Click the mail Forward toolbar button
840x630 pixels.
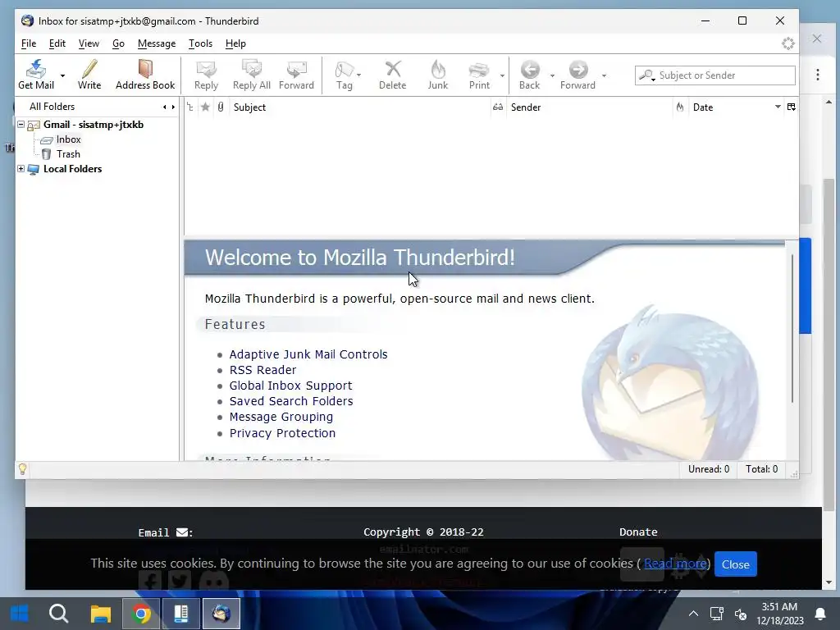296,75
